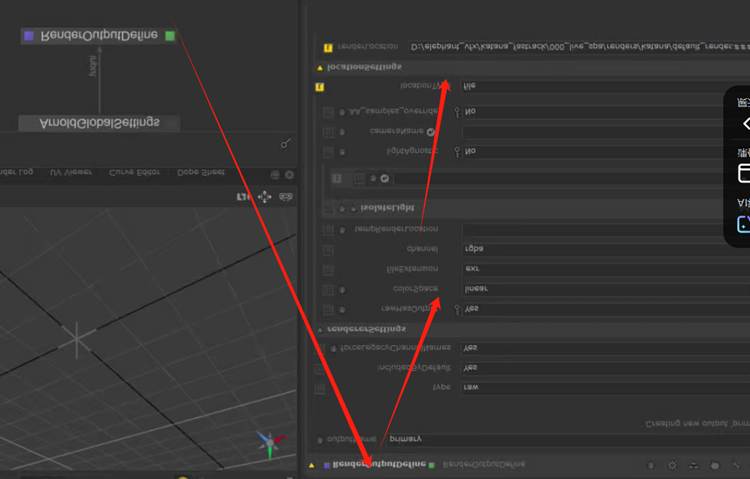The width and height of the screenshot is (750, 479).
Task: Click the axis orientation gizmo in viewer
Action: [x=267, y=443]
